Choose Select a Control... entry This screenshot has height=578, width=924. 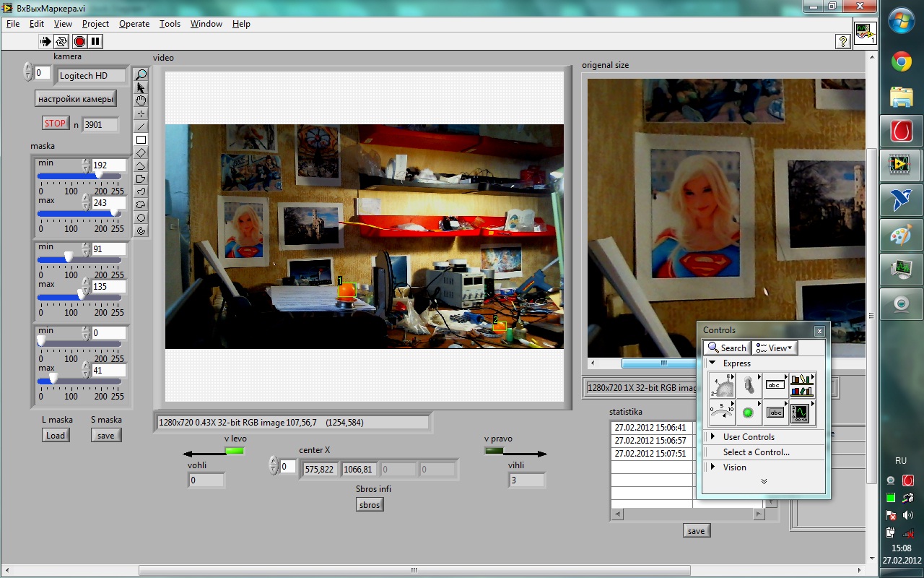point(757,452)
